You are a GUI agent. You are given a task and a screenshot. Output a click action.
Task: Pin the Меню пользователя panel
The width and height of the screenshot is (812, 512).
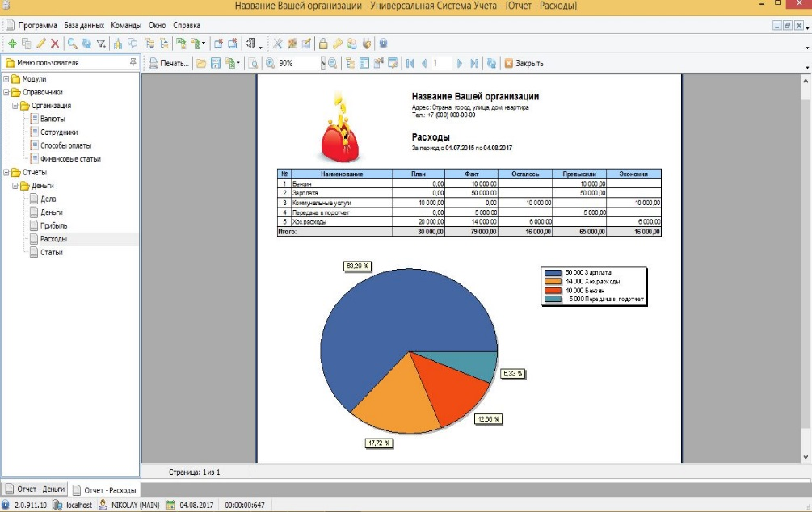(x=133, y=63)
